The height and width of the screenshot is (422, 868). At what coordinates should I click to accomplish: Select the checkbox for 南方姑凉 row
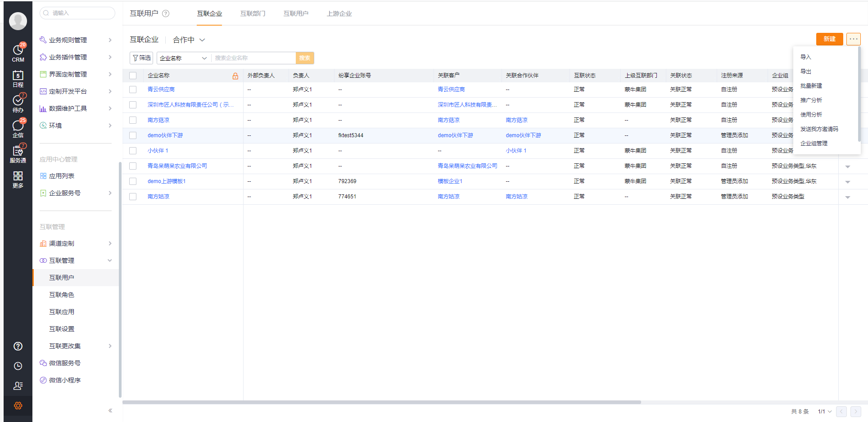[133, 197]
